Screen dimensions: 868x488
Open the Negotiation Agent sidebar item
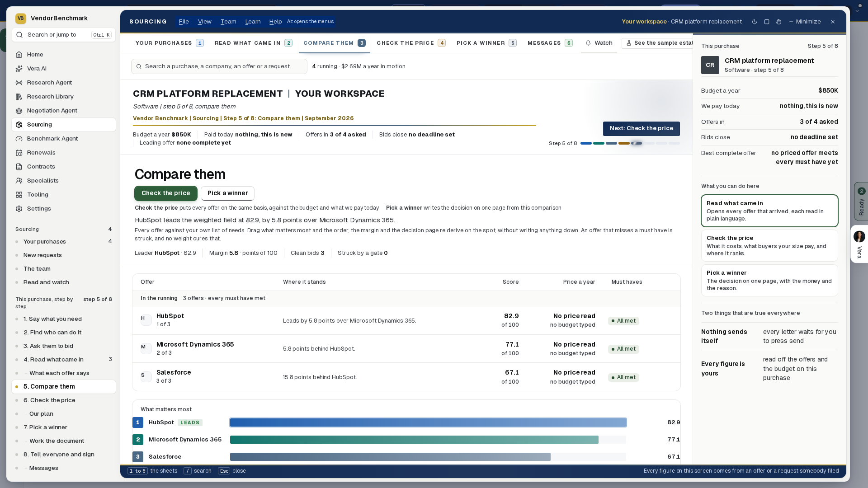63,111
